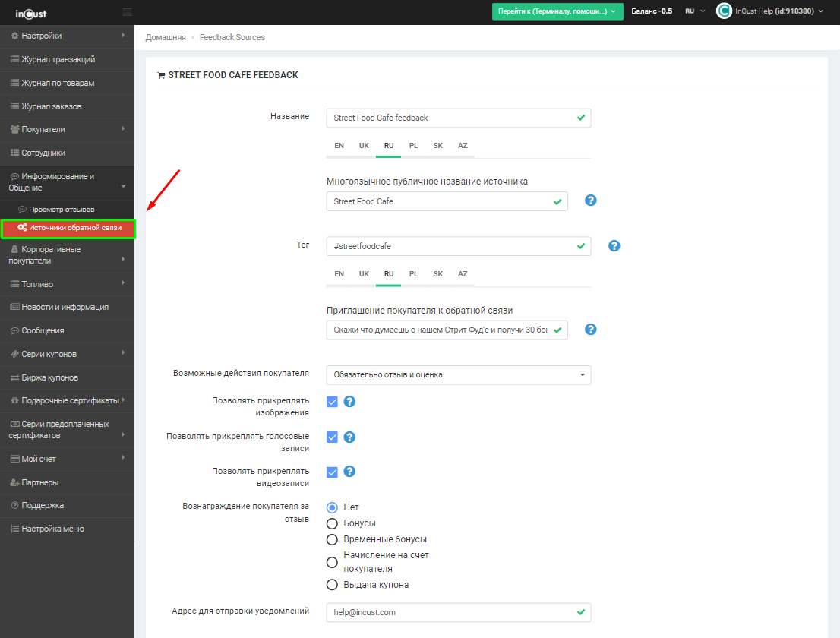The image size is (840, 638).
Task: Click the InCust logo in the header
Action: 31,11
